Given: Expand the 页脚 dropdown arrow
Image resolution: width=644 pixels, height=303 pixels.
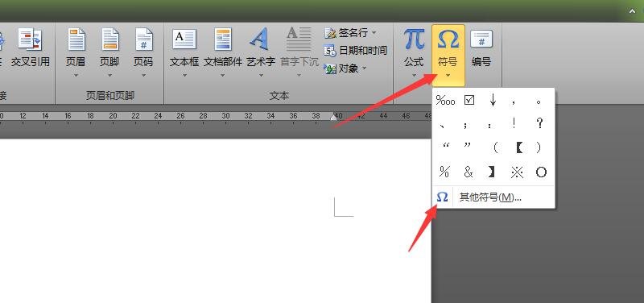Looking at the screenshot, I should (x=109, y=75).
